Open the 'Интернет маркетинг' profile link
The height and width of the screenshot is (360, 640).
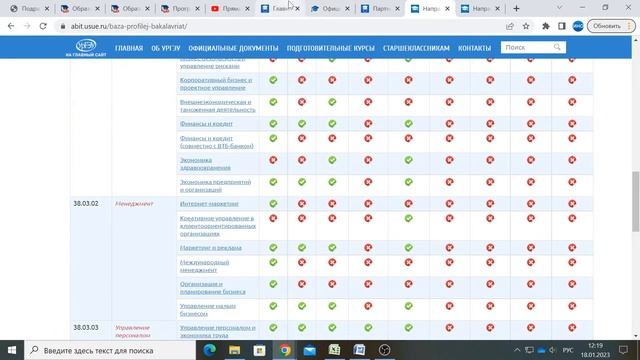click(209, 203)
